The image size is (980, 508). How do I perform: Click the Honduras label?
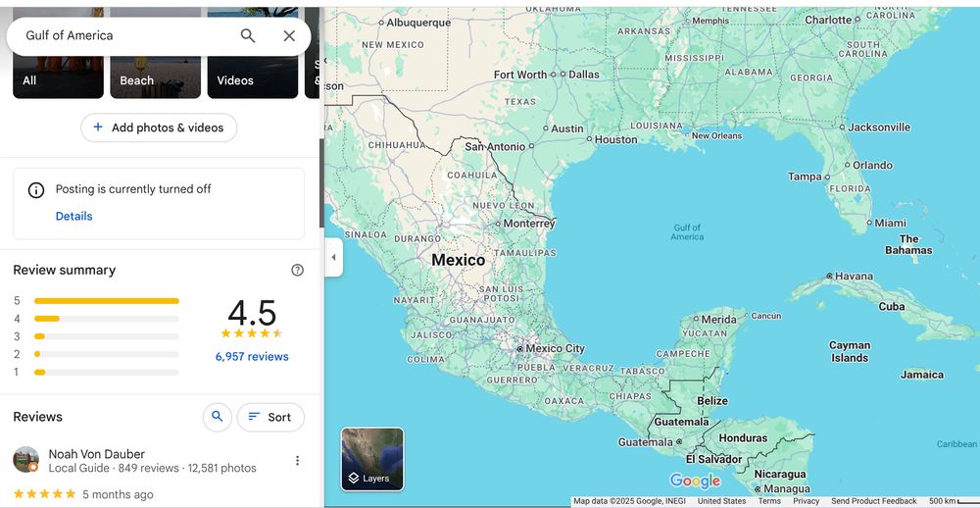point(743,438)
